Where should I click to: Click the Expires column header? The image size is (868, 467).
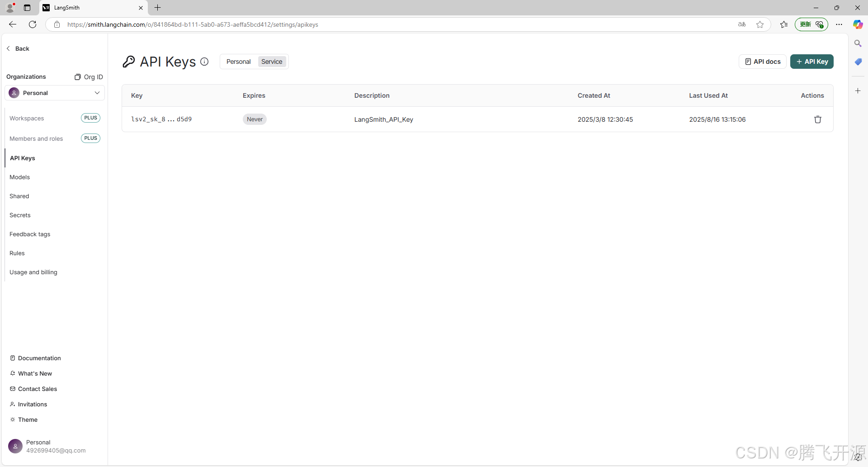254,95
